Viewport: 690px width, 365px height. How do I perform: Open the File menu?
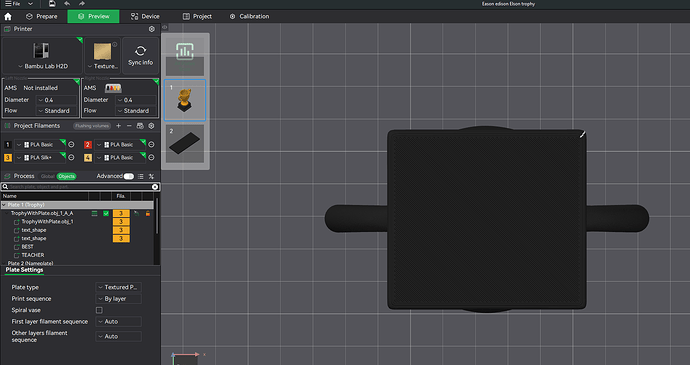(12, 4)
